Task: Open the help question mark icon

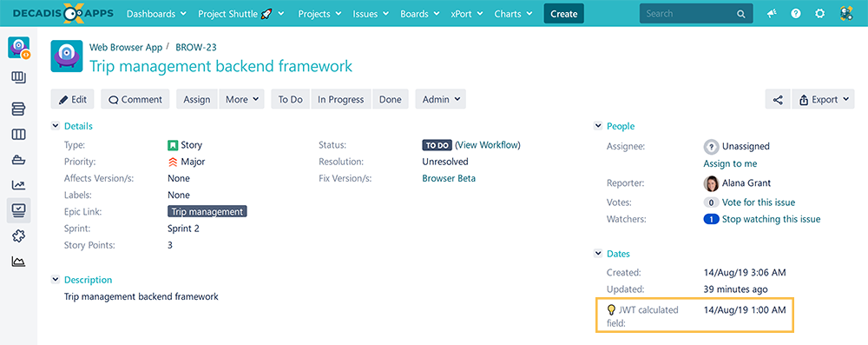Action: [x=796, y=14]
